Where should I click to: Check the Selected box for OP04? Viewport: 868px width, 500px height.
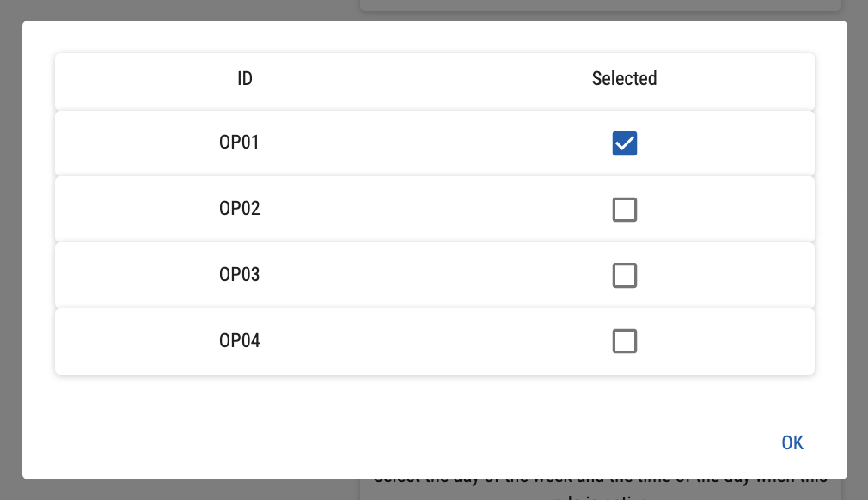pyautogui.click(x=625, y=342)
